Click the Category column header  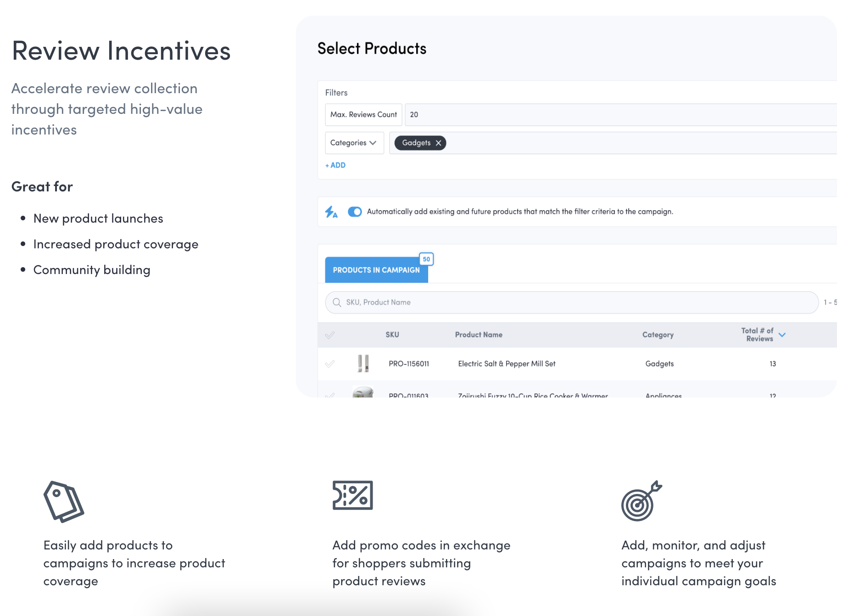(x=658, y=335)
